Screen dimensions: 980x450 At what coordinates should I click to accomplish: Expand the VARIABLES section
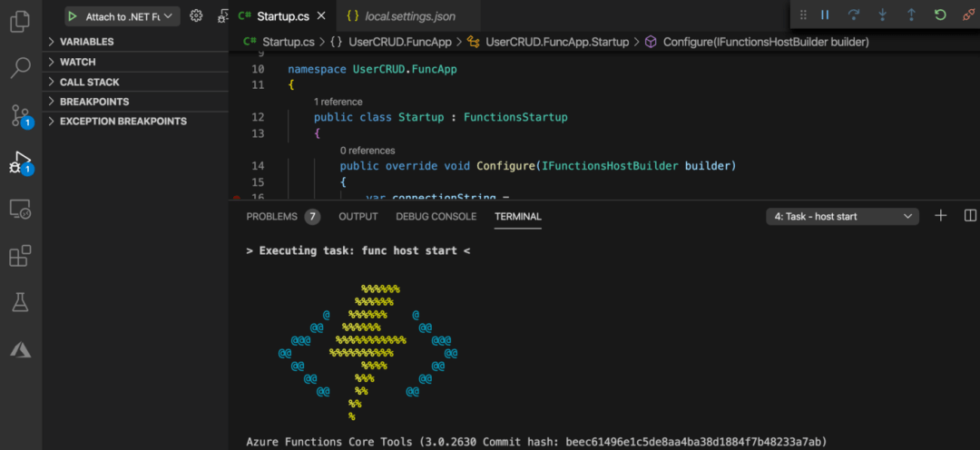coord(135,42)
